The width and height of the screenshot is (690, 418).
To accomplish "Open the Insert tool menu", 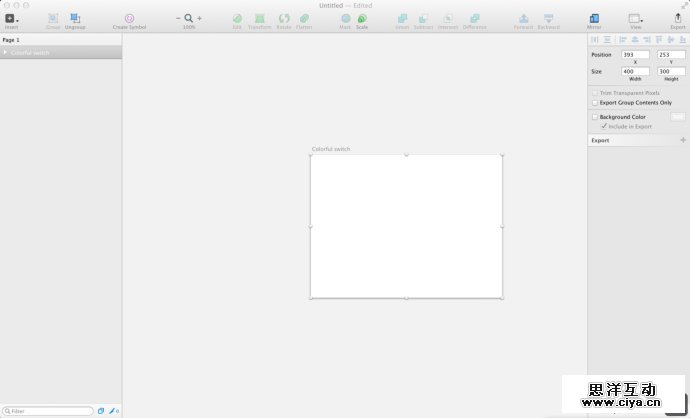I will click(11, 19).
